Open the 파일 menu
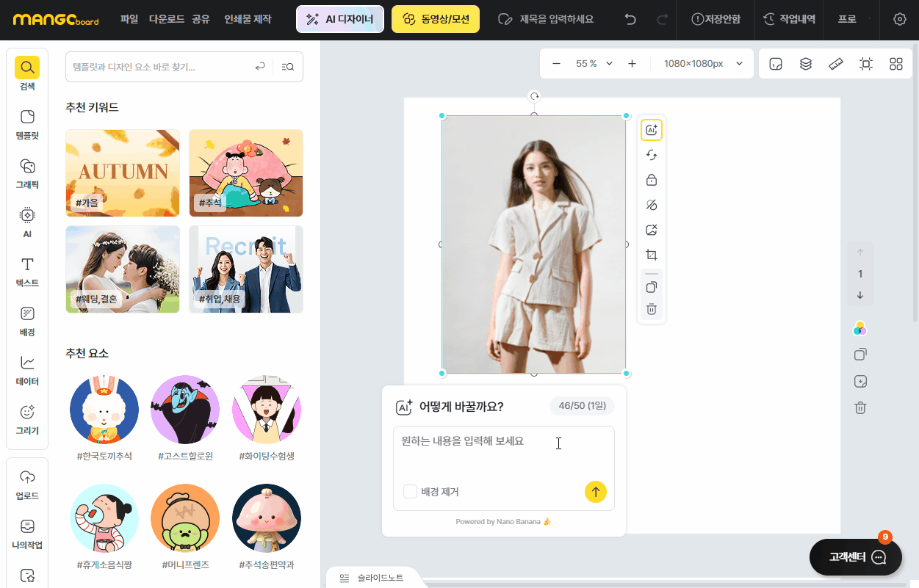Screen dimensions: 919x588 (129, 19)
